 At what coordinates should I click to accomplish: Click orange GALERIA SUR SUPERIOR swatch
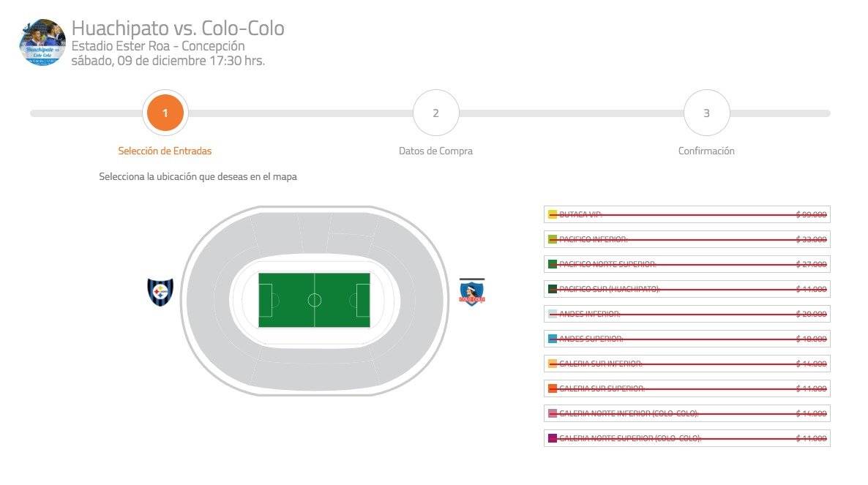click(x=553, y=388)
